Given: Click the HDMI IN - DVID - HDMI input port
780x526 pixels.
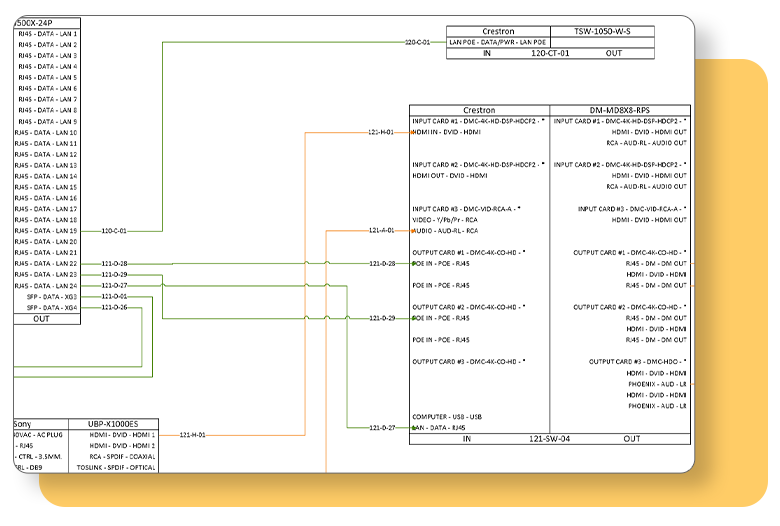Looking at the screenshot, I should (x=446, y=132).
